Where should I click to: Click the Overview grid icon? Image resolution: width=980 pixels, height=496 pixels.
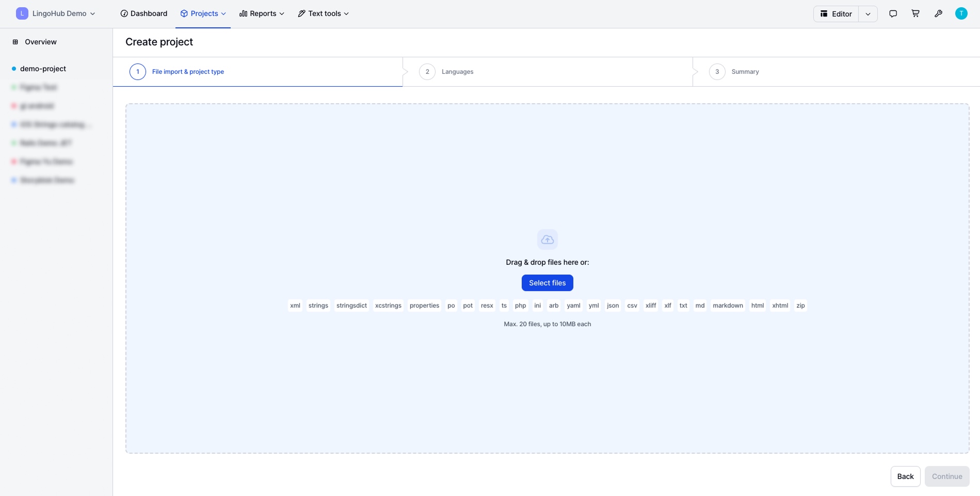15,42
